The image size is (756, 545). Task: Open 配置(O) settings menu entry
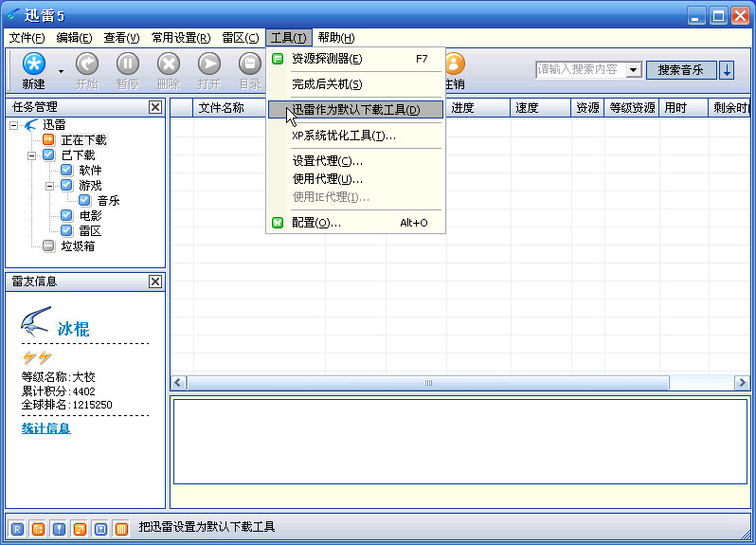click(355, 223)
